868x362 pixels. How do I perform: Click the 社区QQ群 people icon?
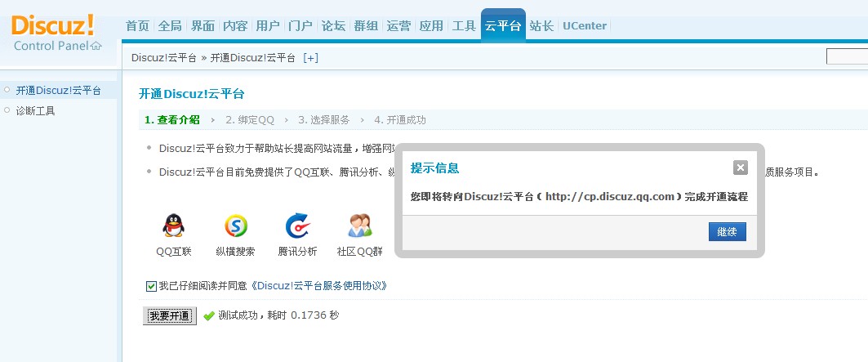tap(360, 226)
